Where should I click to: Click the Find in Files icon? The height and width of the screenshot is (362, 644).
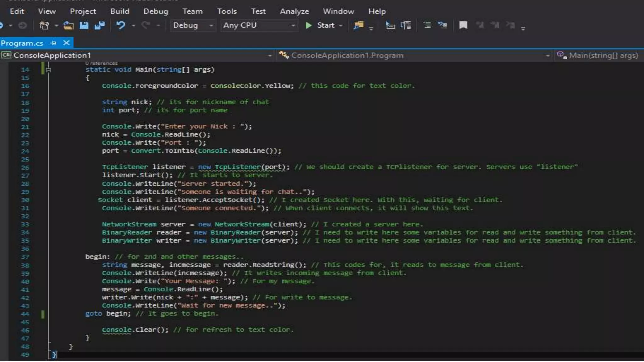pyautogui.click(x=358, y=25)
